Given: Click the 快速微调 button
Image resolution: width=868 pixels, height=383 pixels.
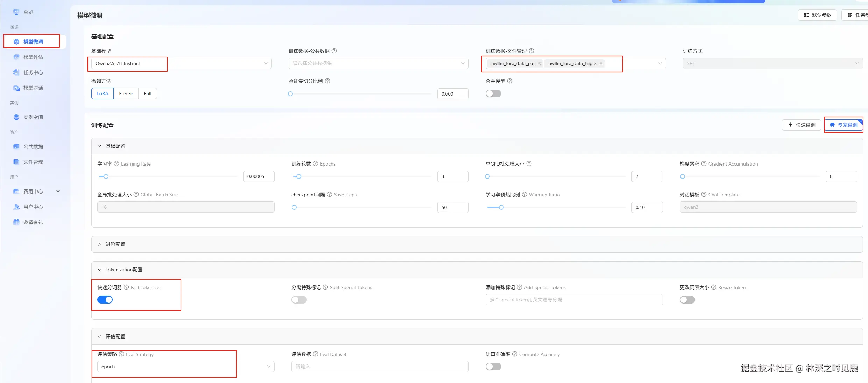Looking at the screenshot, I should tap(801, 125).
